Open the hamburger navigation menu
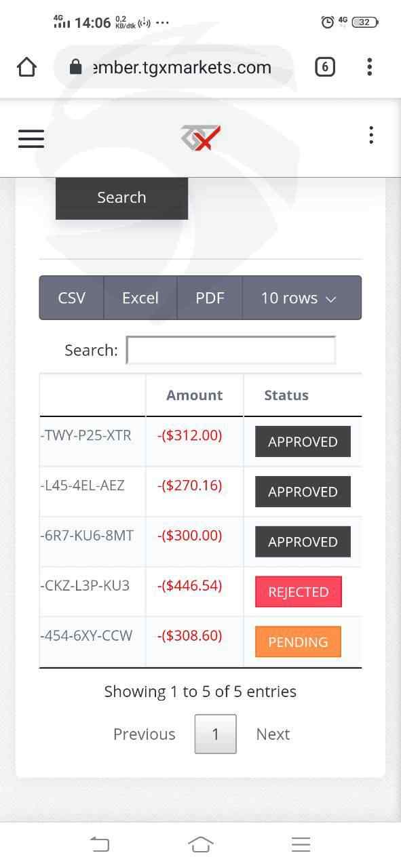401x868 pixels. 31,138
